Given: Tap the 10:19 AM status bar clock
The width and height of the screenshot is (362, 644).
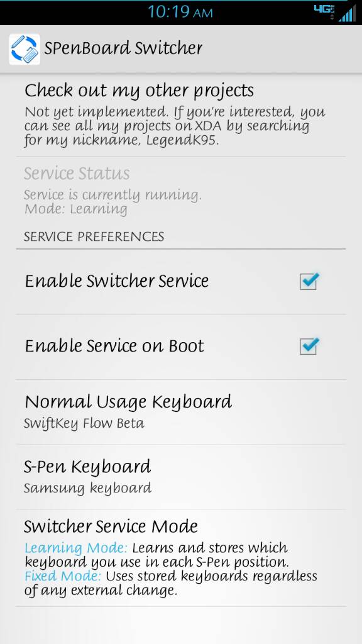Looking at the screenshot, I should [x=180, y=13].
